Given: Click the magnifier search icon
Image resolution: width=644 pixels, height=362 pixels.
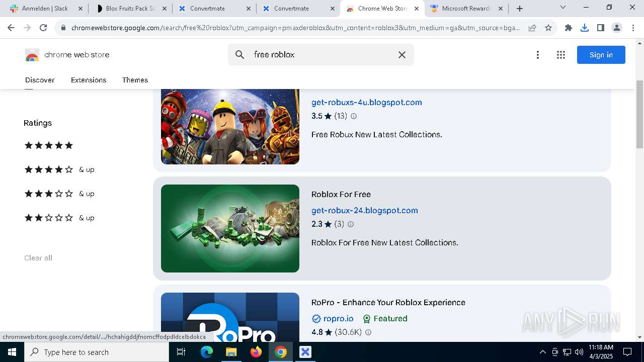Looking at the screenshot, I should point(240,55).
